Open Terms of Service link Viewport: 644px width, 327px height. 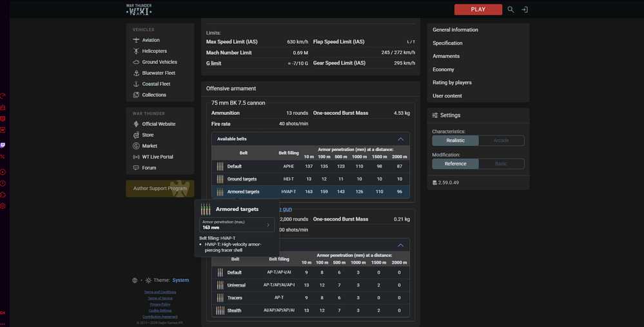click(160, 298)
